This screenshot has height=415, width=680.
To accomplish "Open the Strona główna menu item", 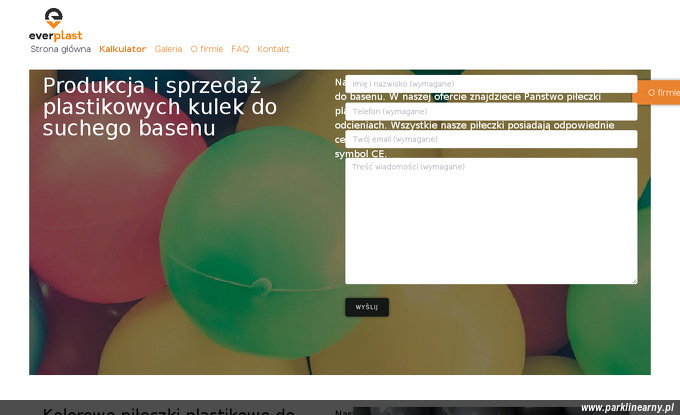I will tap(61, 49).
